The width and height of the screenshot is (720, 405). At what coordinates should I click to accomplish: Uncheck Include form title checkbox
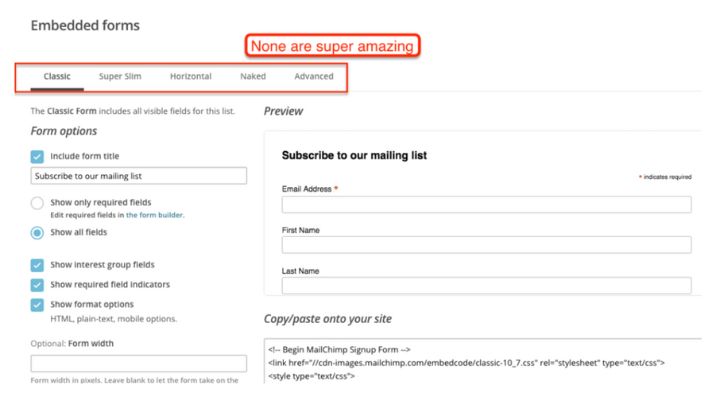pyautogui.click(x=37, y=157)
